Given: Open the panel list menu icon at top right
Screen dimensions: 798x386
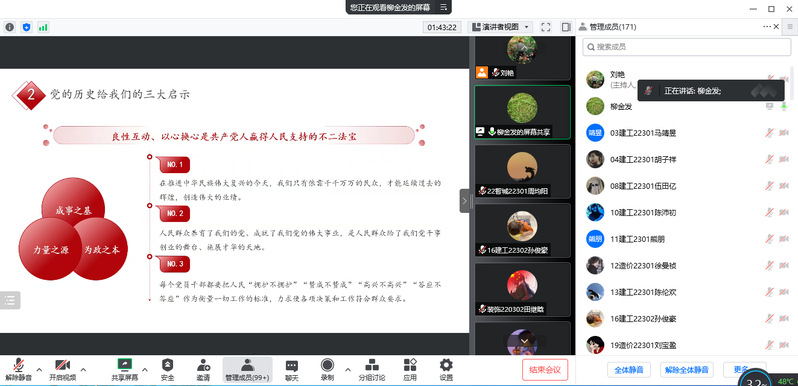Looking at the screenshot, I should tap(790, 27).
